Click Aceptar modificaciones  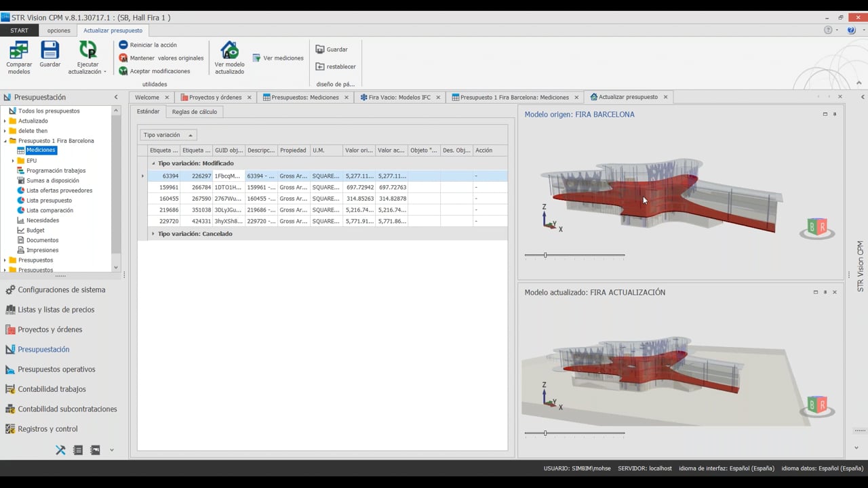click(155, 70)
